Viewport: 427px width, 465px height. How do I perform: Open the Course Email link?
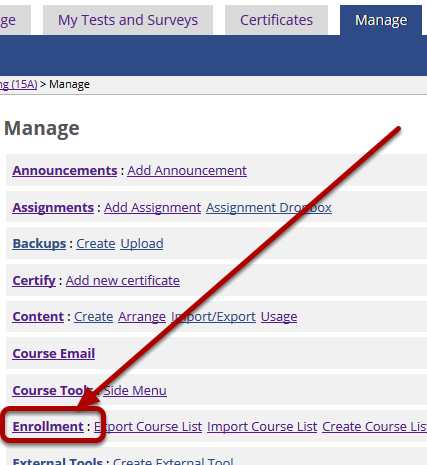tap(54, 353)
